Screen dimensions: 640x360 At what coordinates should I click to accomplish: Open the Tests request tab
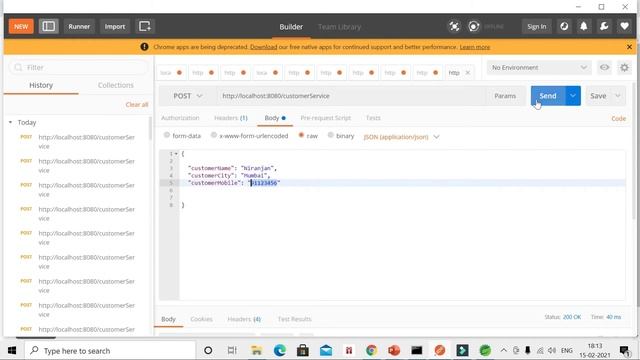coord(373,118)
